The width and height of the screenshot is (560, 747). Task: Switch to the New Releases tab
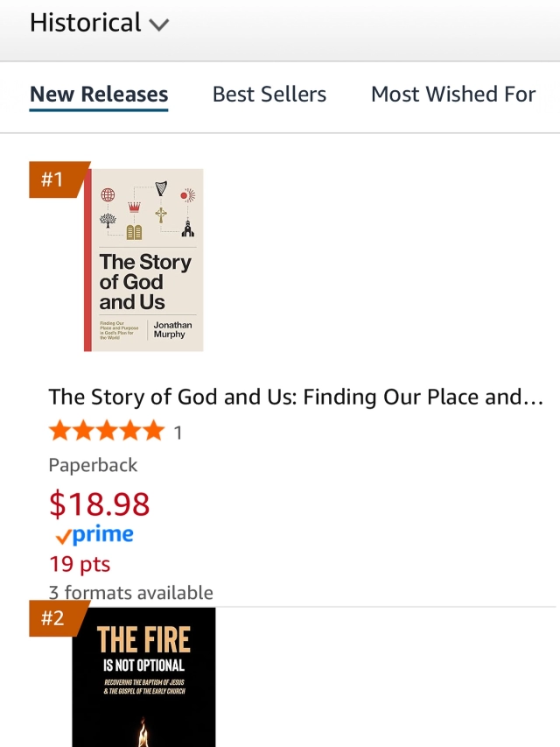[99, 95]
